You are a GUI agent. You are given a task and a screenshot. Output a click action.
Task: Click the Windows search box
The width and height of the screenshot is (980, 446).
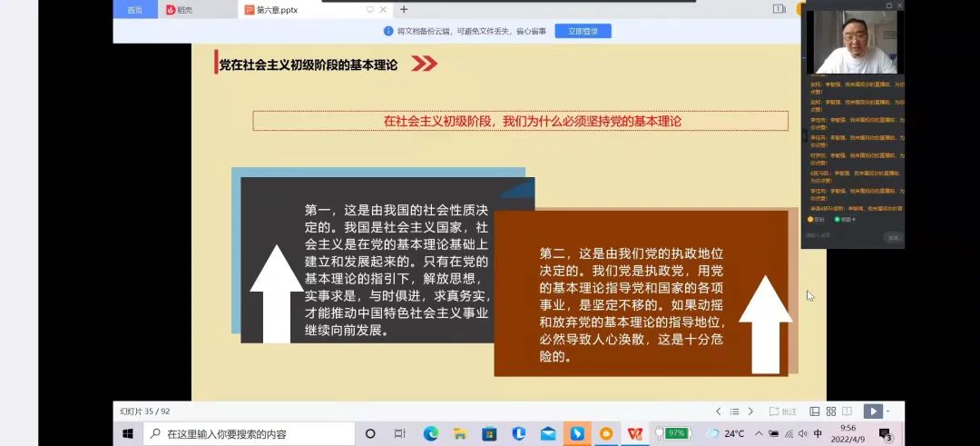click(x=249, y=434)
